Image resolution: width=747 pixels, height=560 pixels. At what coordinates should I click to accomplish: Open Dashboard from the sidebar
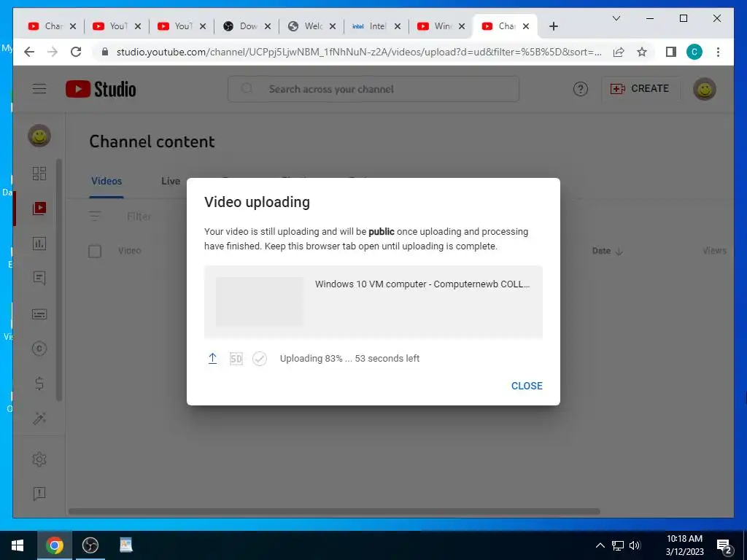click(39, 174)
